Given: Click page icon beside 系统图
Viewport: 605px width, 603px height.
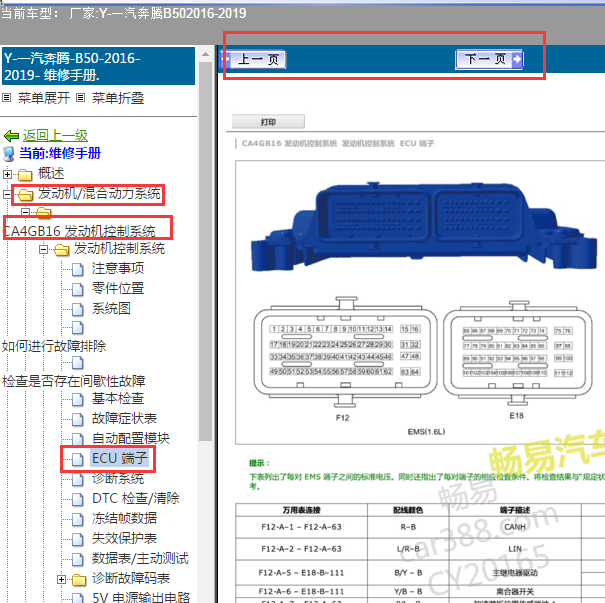Looking at the screenshot, I should coord(78,309).
